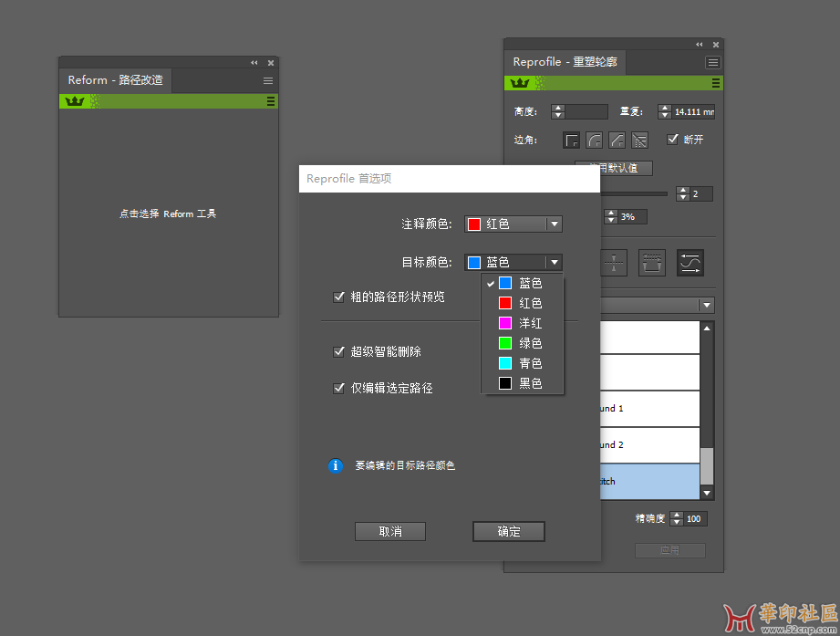
Task: Open the Reprofile panel options menu
Action: [x=712, y=63]
